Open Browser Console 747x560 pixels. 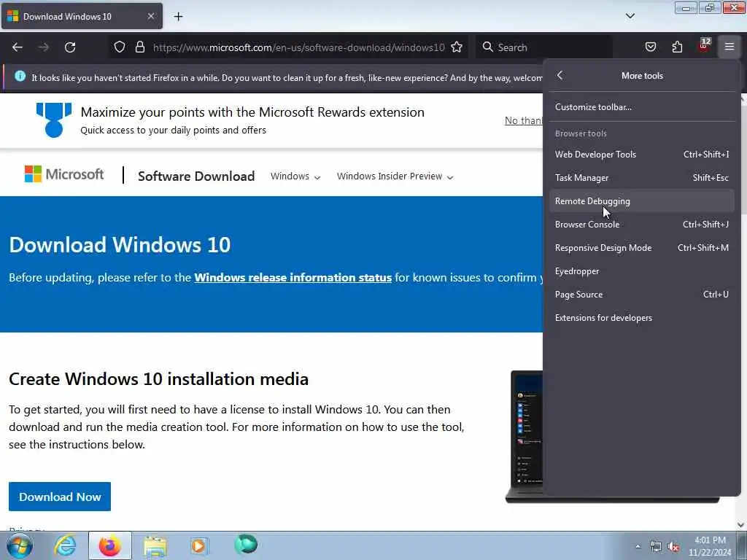641,225
